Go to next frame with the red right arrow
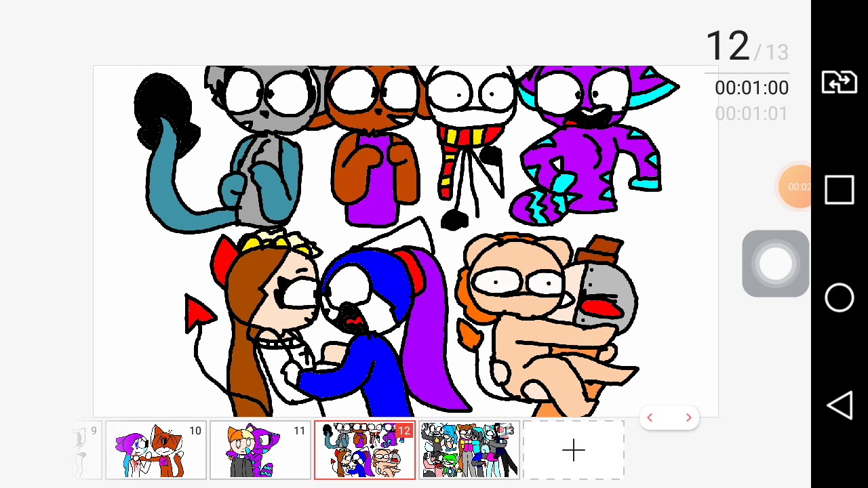The height and width of the screenshot is (488, 868). 688,418
